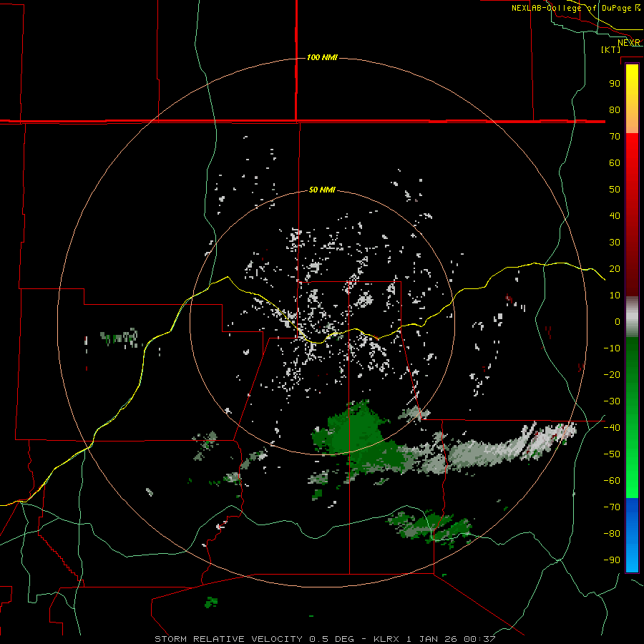Click the KT units label above the color scale
The image size is (644, 644).
click(x=611, y=49)
